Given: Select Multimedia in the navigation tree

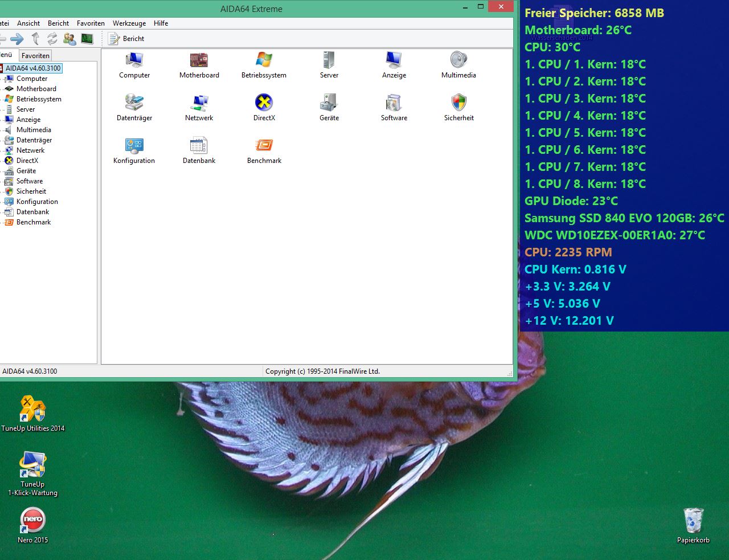Looking at the screenshot, I should (34, 130).
